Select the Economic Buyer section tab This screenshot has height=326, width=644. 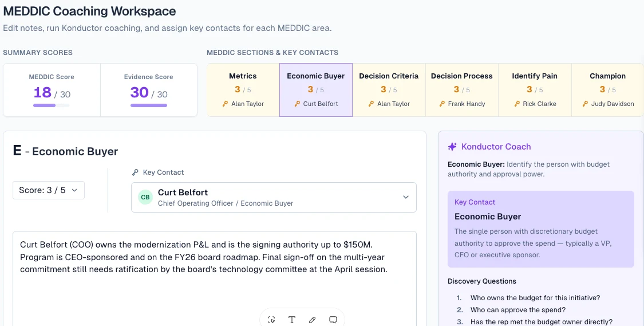click(x=316, y=90)
